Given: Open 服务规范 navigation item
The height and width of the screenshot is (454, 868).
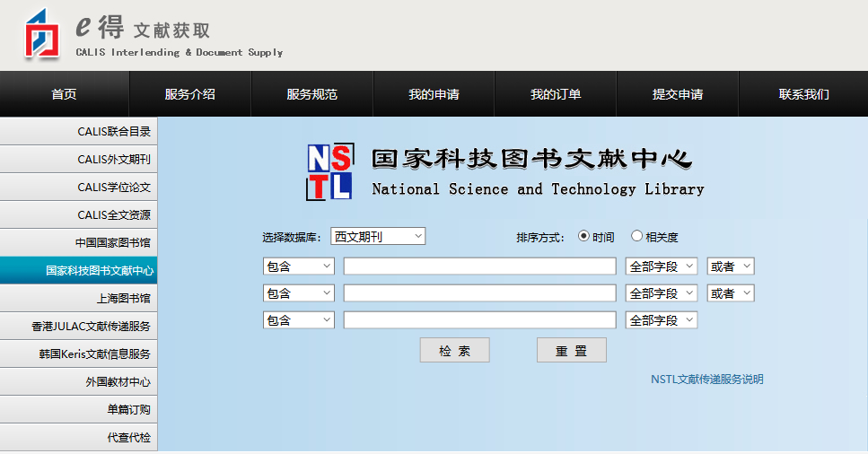Looking at the screenshot, I should tap(312, 94).
